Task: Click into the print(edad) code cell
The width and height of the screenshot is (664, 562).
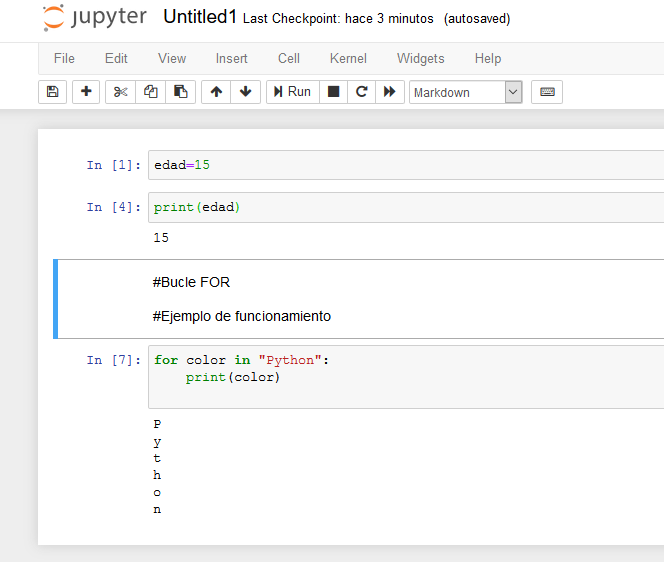Action: point(406,208)
